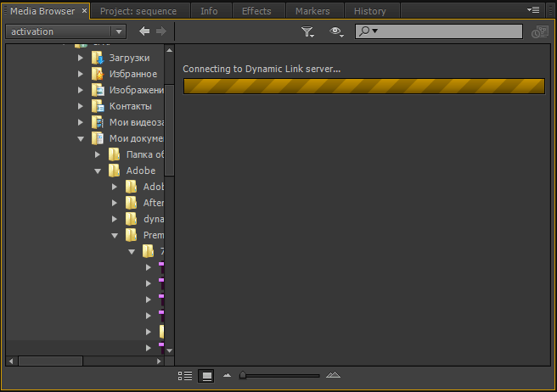Switch to thumbnail view
This screenshot has width=557, height=392.
click(x=206, y=376)
